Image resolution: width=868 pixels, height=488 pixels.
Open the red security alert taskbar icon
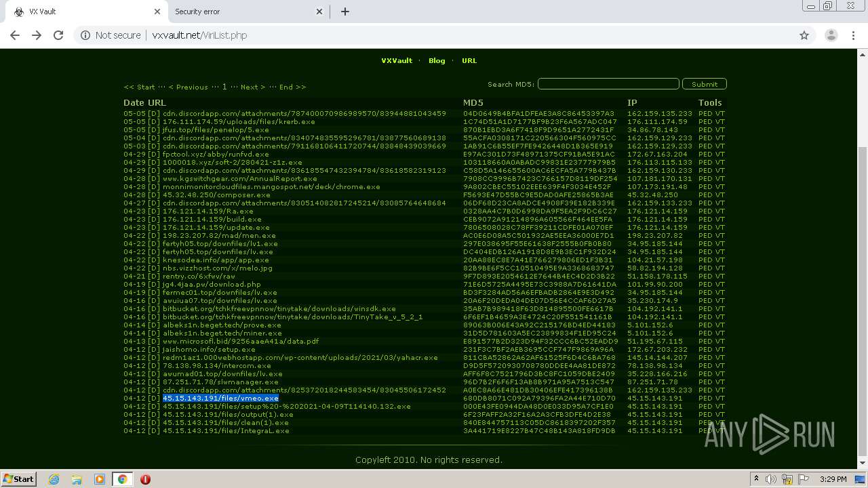click(145, 479)
